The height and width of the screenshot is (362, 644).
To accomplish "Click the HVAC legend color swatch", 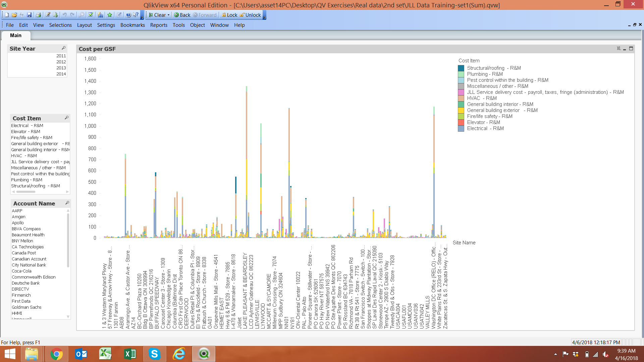I will click(461, 98).
